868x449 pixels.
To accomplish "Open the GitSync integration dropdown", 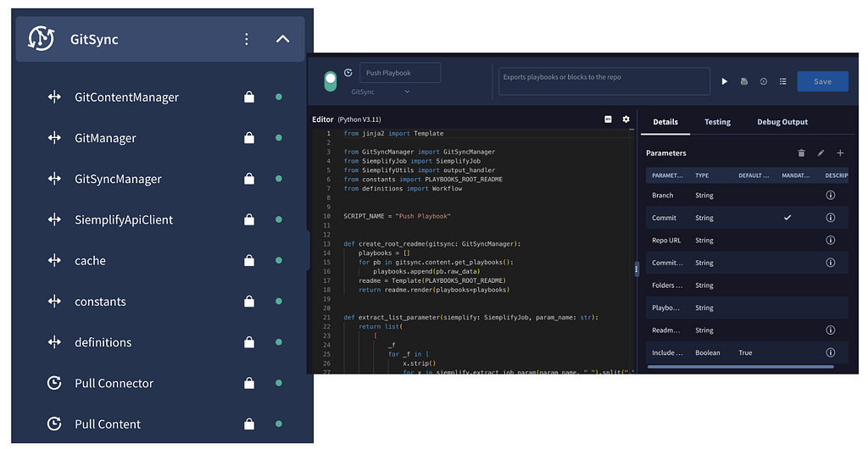I will tap(381, 91).
